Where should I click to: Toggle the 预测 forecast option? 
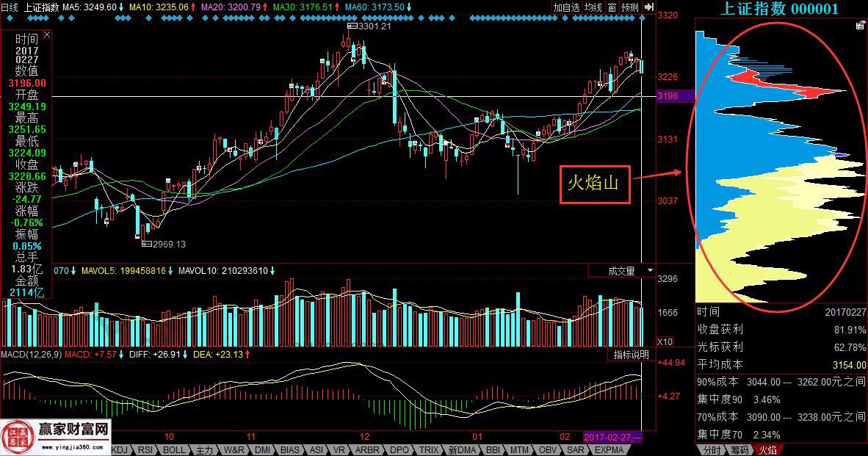click(x=629, y=7)
